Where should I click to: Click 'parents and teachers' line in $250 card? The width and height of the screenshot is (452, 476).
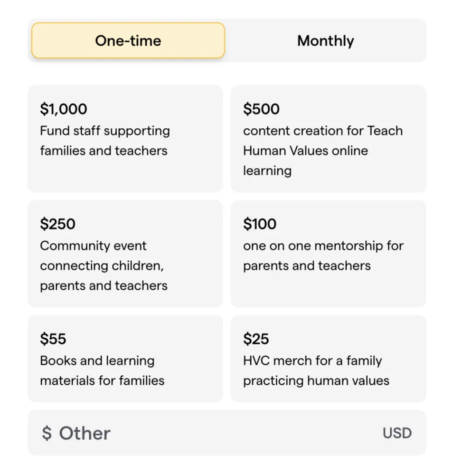coord(104,286)
